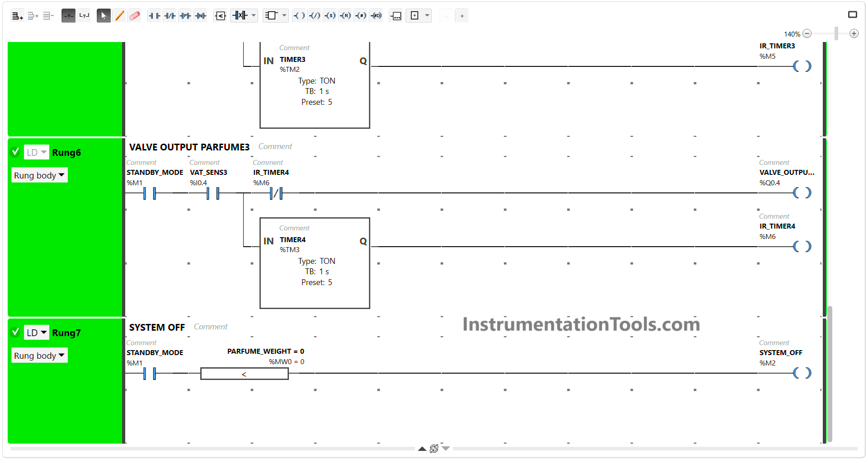Insert a normally open contact
The image size is (868, 459).
(154, 16)
